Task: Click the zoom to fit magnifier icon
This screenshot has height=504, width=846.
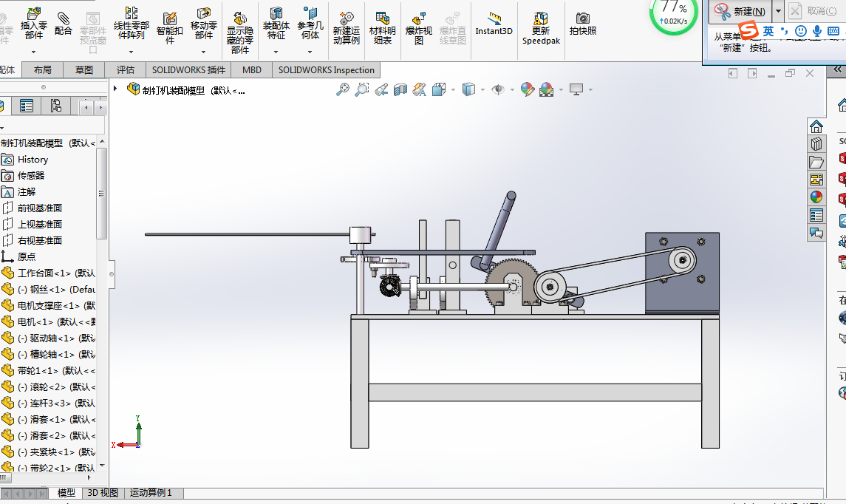Action: click(x=343, y=89)
